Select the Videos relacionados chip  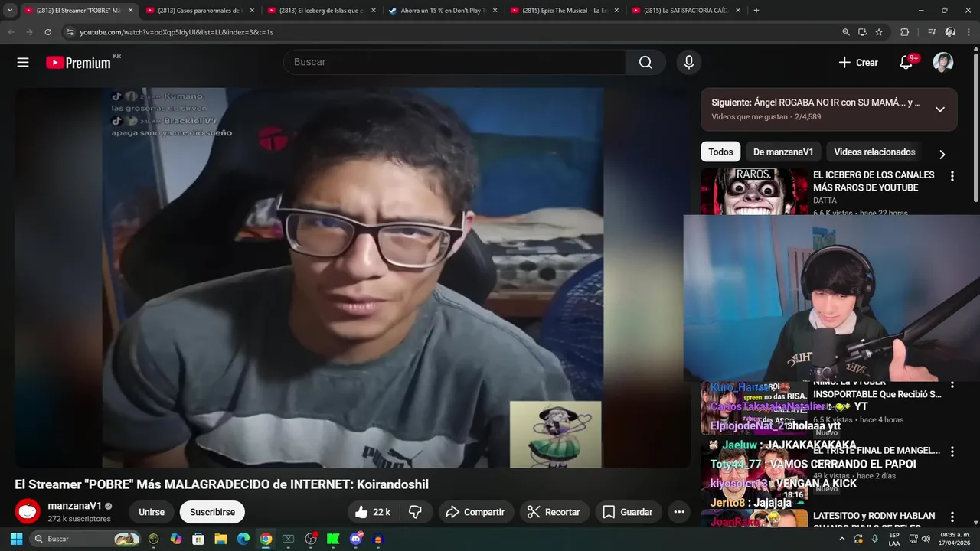(874, 152)
